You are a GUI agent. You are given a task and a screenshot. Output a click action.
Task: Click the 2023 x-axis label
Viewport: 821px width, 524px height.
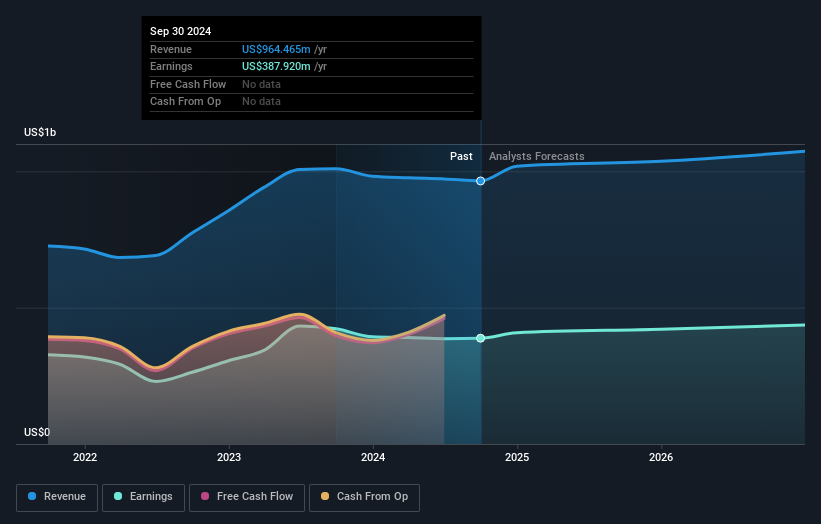click(x=229, y=457)
